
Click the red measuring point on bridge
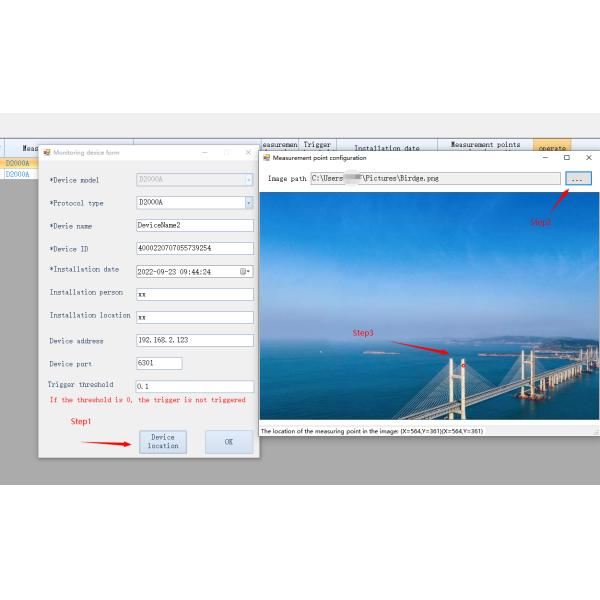(463, 364)
